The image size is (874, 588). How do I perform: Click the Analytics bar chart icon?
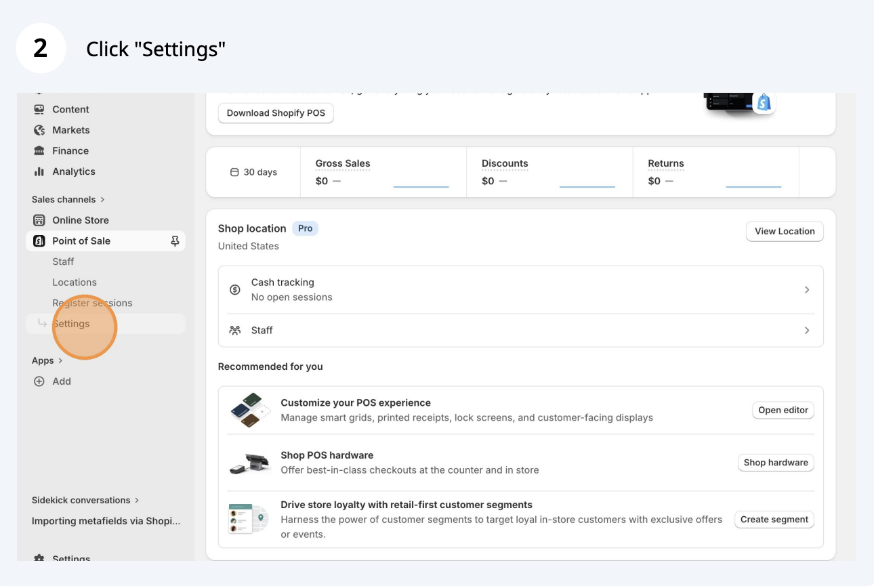point(39,171)
